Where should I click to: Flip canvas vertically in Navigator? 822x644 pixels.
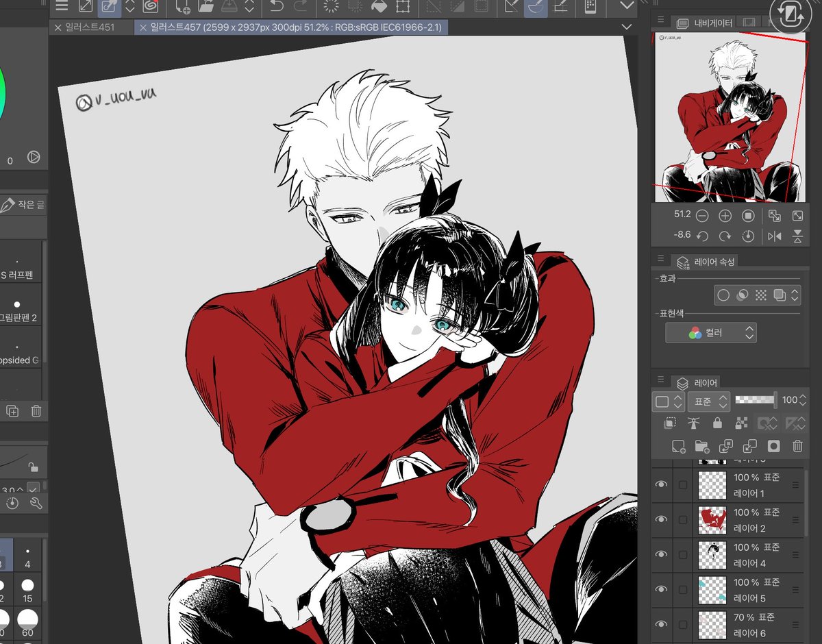click(x=797, y=236)
